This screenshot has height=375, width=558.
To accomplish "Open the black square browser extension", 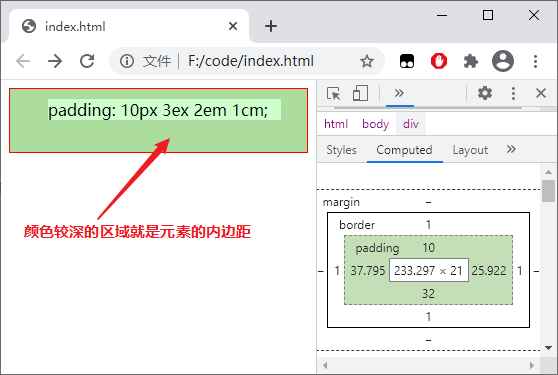I will [407, 61].
